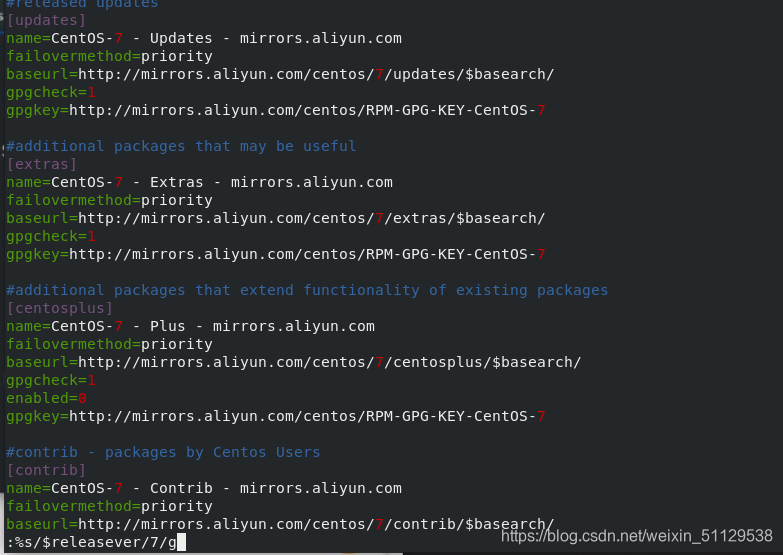Click the '#additional packages that may be useful' comment
This screenshot has height=555, width=783.
181,146
